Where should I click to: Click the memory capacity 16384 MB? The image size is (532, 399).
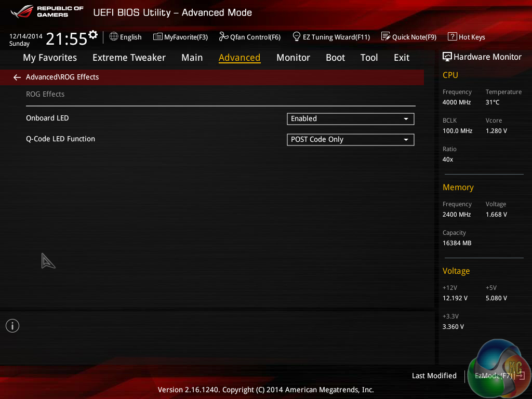pyautogui.click(x=457, y=243)
